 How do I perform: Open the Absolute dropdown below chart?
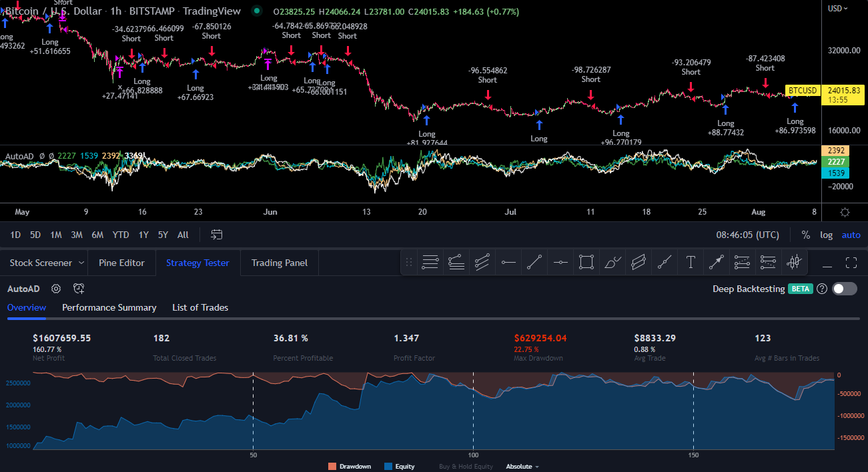pyautogui.click(x=522, y=467)
